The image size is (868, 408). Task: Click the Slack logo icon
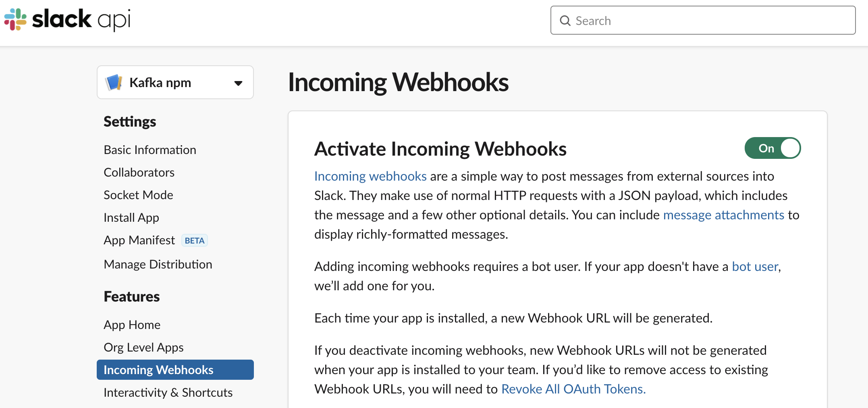[x=15, y=19]
